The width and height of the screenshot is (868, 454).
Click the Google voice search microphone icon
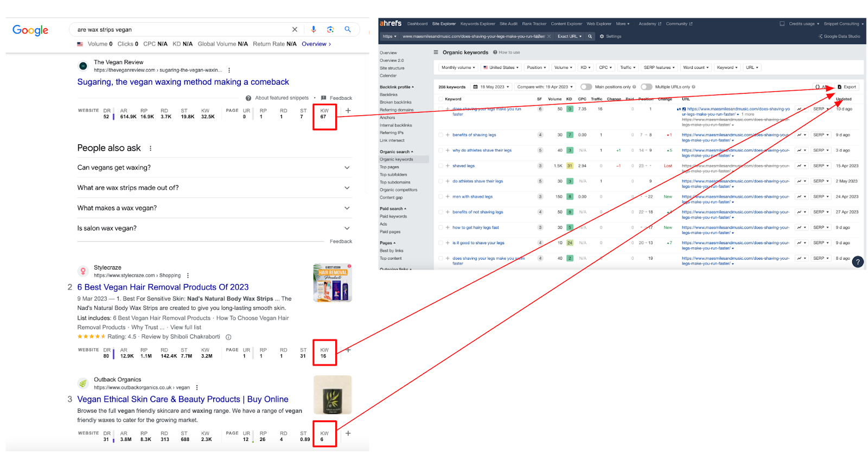[314, 29]
